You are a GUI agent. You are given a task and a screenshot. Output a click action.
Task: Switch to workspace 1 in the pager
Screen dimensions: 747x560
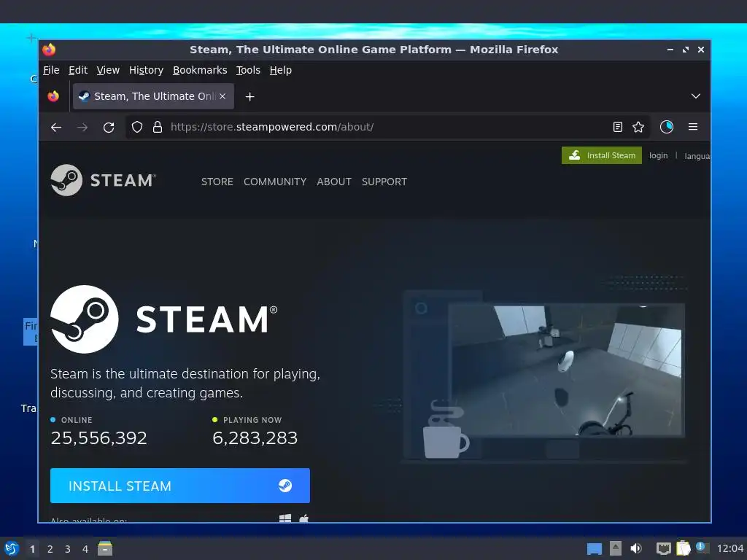pyautogui.click(x=32, y=549)
